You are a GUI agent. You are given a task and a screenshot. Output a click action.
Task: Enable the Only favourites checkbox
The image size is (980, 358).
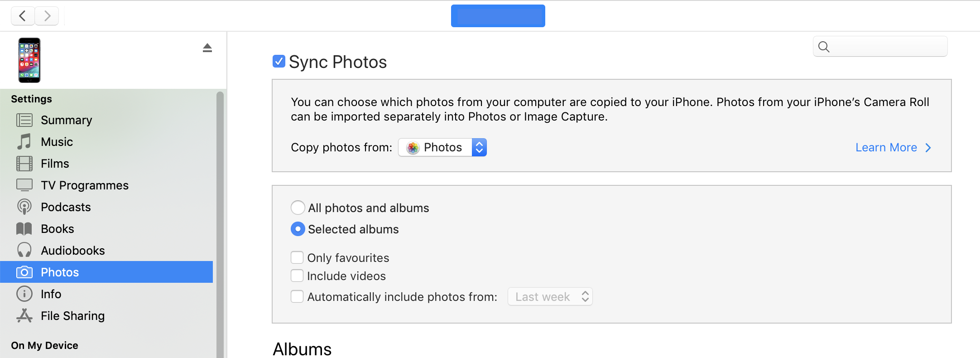297,258
